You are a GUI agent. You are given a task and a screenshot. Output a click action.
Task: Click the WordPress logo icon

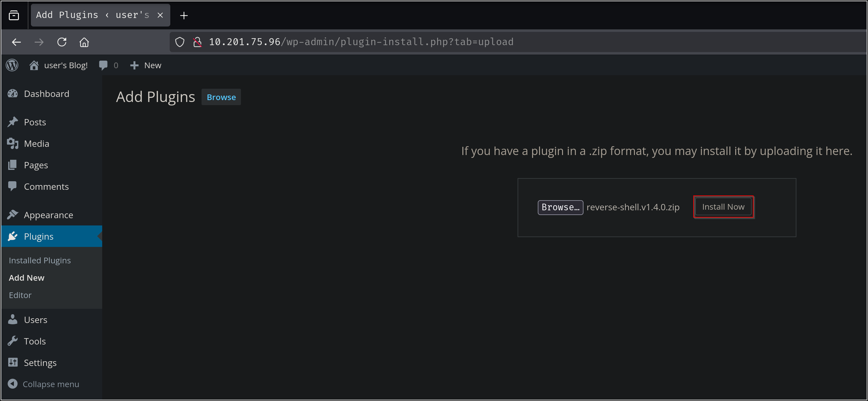pyautogui.click(x=12, y=65)
